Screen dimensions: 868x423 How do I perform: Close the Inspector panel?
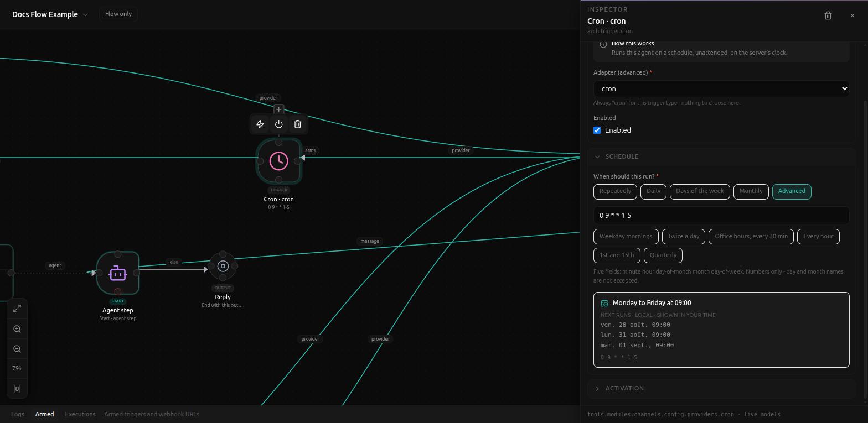(x=852, y=15)
